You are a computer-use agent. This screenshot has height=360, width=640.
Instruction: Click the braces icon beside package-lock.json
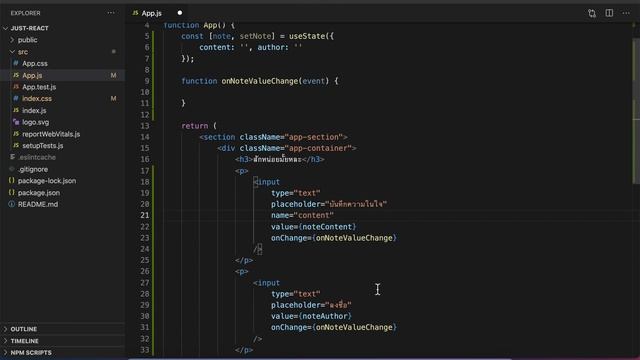tap(12, 180)
